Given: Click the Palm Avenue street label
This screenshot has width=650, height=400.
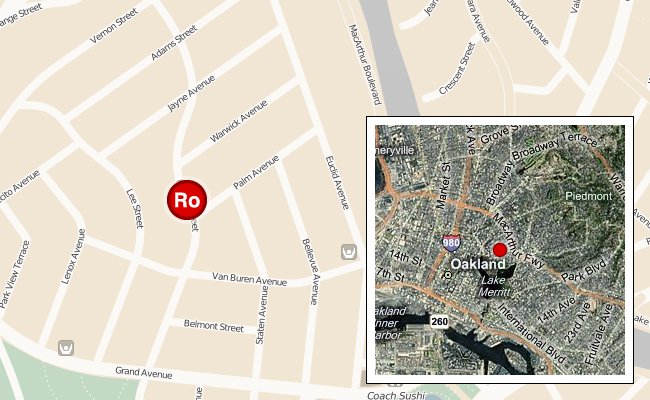Looking at the screenshot, I should click(x=256, y=172).
